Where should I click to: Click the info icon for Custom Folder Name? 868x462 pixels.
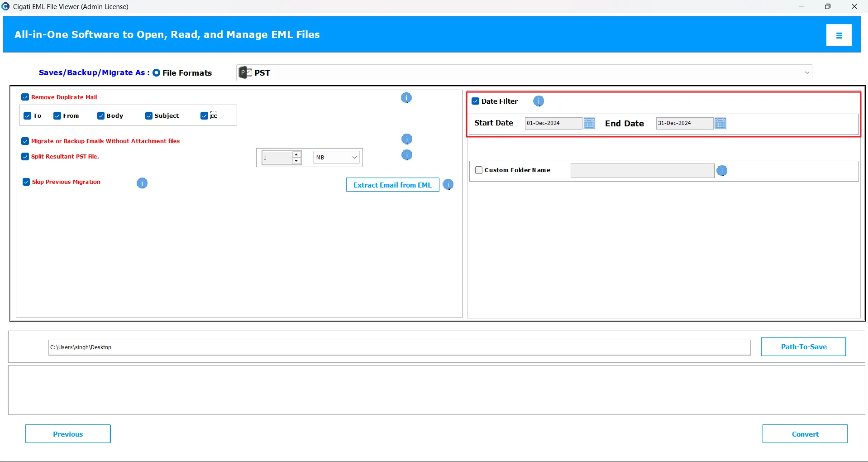(x=722, y=171)
